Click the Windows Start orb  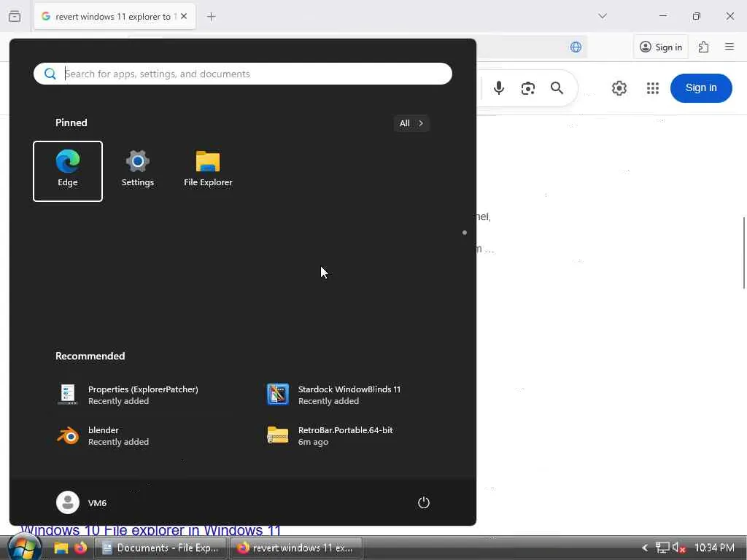[23, 548]
